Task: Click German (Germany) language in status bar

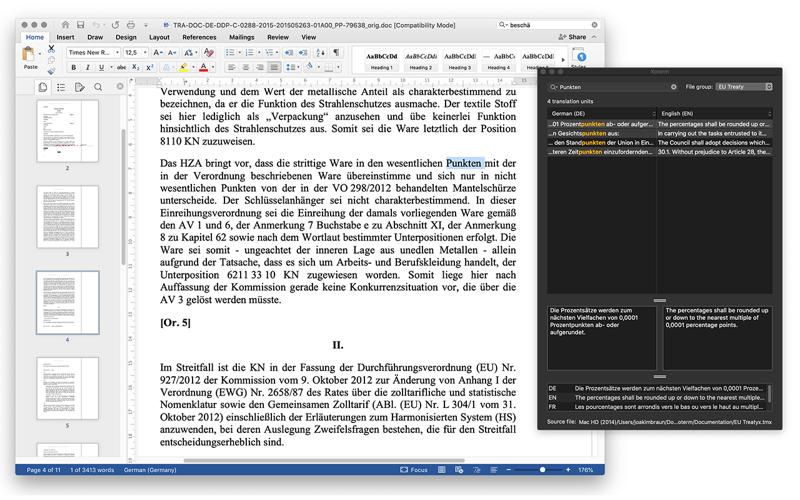Action: [150, 470]
